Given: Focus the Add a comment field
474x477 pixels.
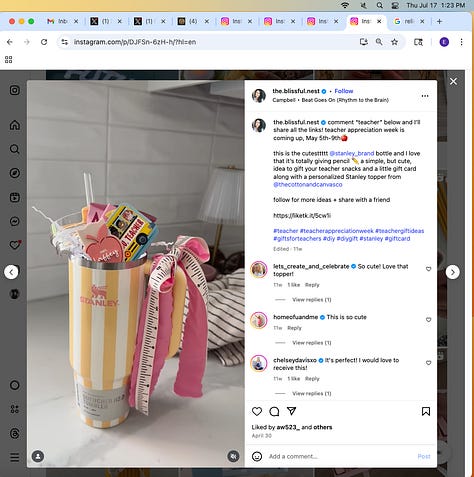Looking at the screenshot, I should [340, 456].
